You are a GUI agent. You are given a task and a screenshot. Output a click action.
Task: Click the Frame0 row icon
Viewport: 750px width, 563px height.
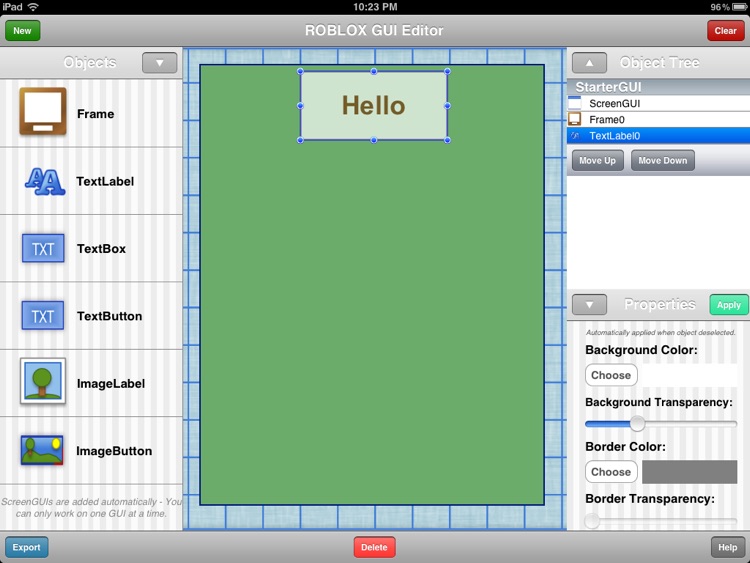click(x=574, y=119)
